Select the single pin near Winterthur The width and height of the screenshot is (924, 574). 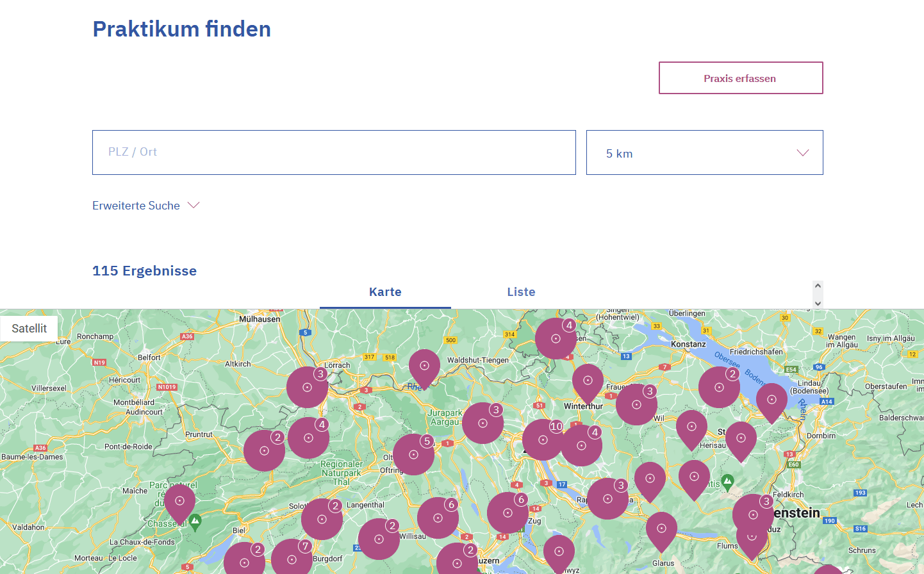pyautogui.click(x=588, y=381)
